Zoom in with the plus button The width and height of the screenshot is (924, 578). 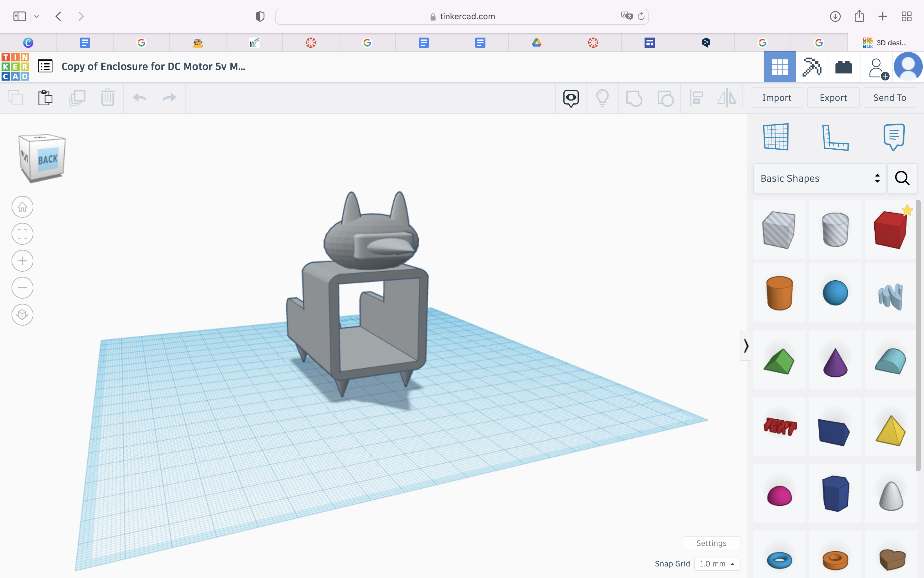22,261
